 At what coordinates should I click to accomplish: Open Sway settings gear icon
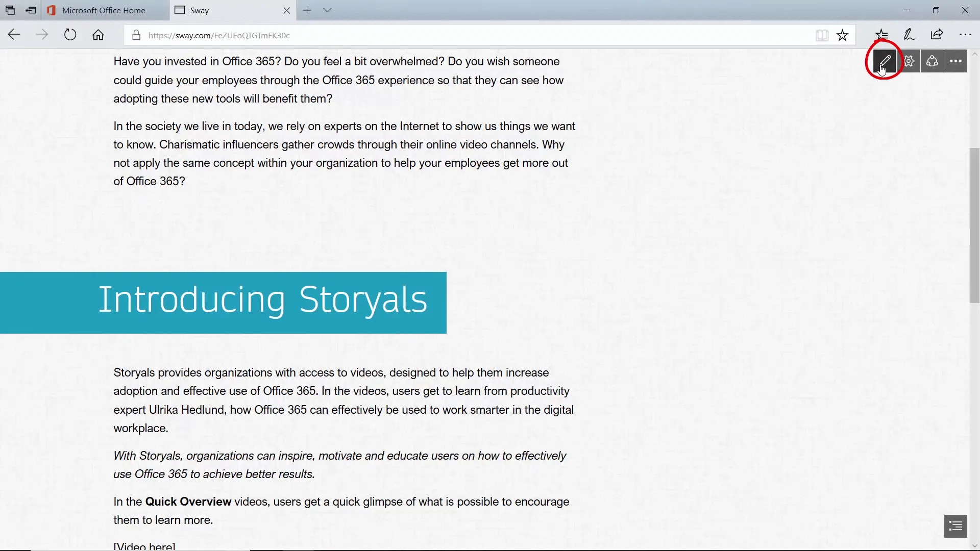[909, 61]
